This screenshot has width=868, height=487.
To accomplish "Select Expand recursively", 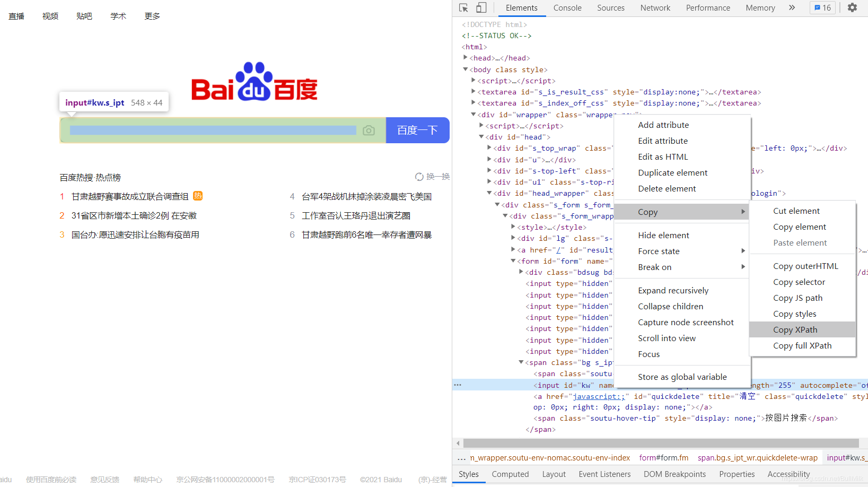I will click(682, 290).
